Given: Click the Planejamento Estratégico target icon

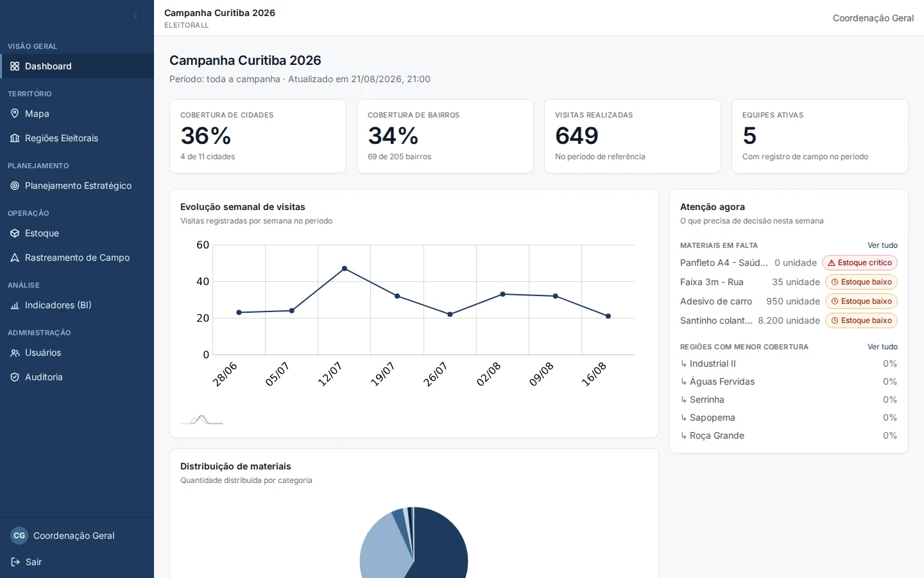Looking at the screenshot, I should [15, 186].
